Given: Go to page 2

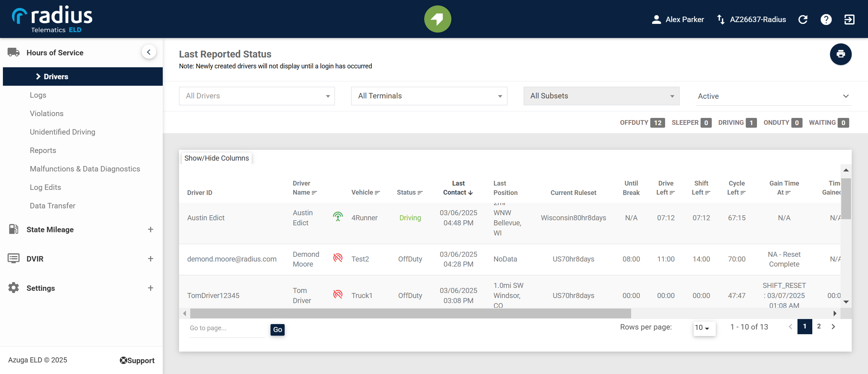Looking at the screenshot, I should coord(819,326).
